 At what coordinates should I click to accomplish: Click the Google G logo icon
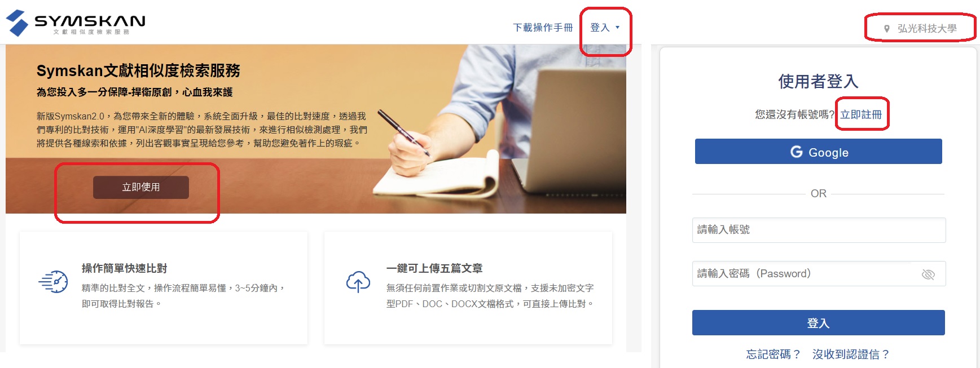797,152
